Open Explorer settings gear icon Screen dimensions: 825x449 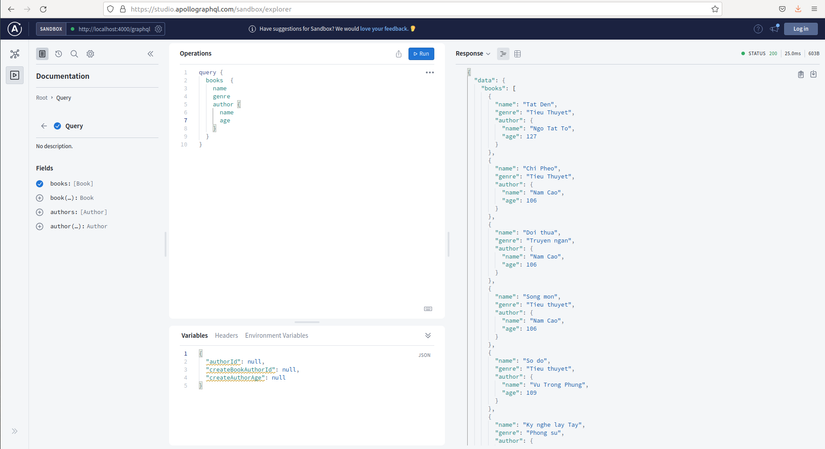point(90,54)
